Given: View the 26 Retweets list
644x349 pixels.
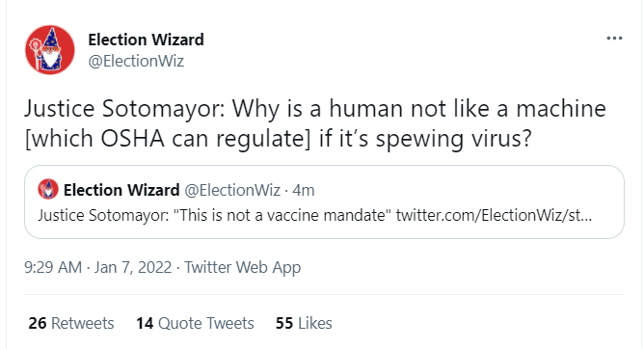Looking at the screenshot, I should [x=71, y=323].
